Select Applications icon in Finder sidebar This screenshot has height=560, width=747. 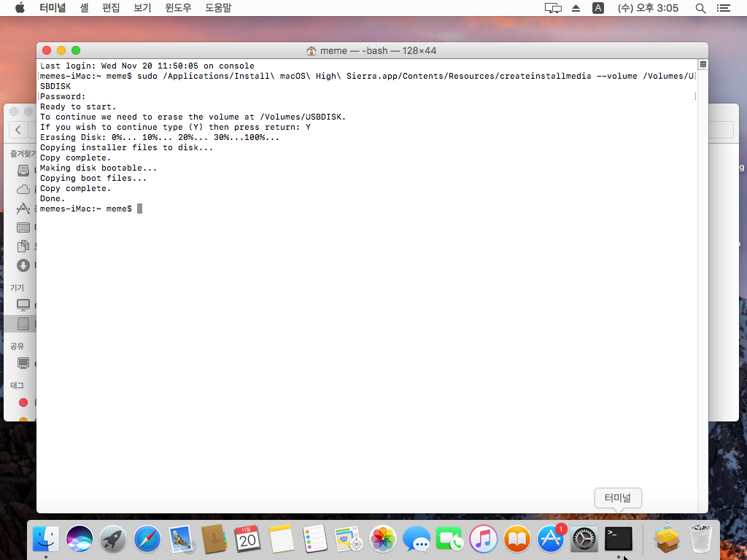[x=23, y=209]
